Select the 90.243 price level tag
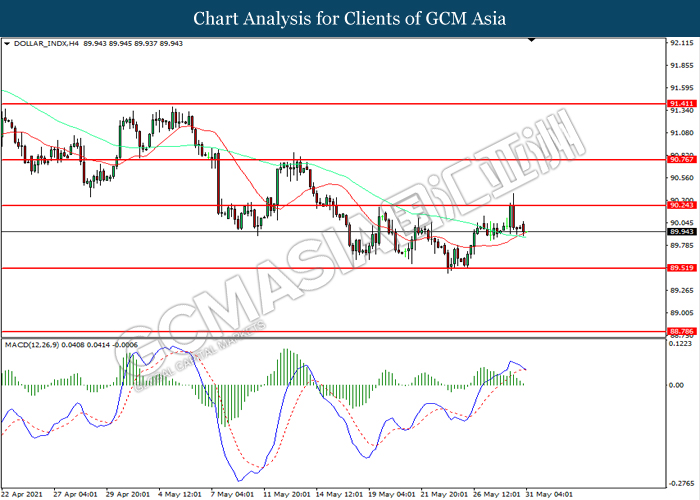The height and width of the screenshot is (500, 700). pyautogui.click(x=682, y=205)
